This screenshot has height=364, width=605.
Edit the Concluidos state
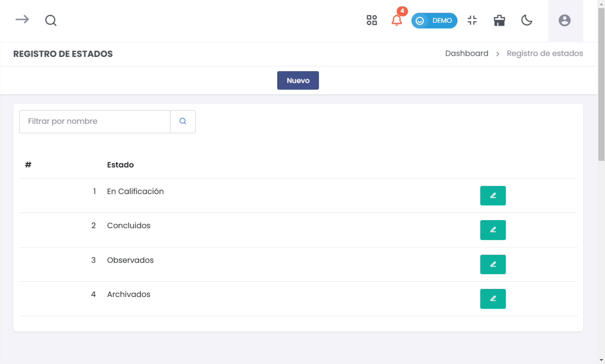tap(493, 230)
